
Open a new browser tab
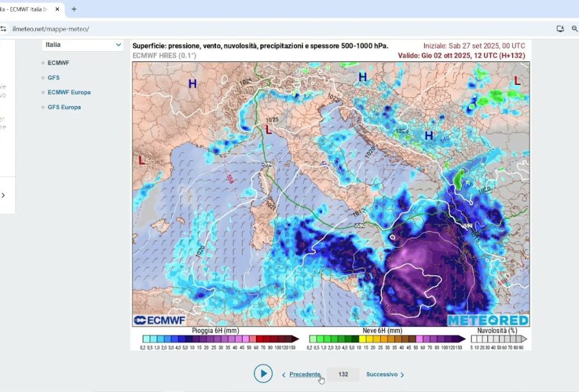[74, 9]
